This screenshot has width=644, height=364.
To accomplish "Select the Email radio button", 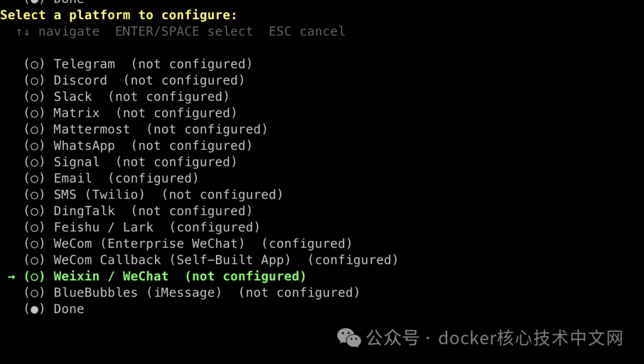I will click(35, 178).
